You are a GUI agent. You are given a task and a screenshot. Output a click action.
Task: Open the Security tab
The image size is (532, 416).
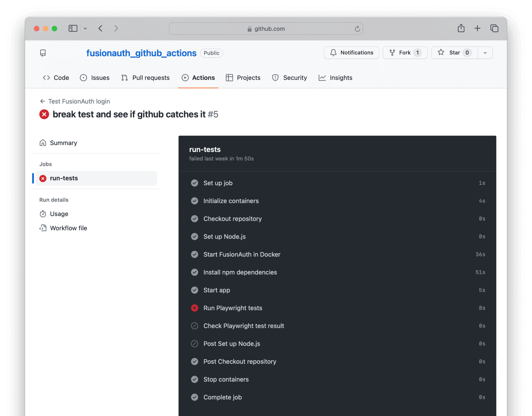pos(295,77)
